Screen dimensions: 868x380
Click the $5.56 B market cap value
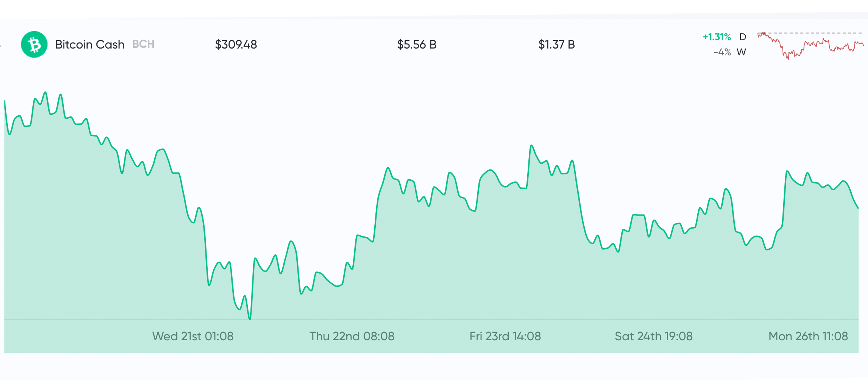click(x=416, y=45)
